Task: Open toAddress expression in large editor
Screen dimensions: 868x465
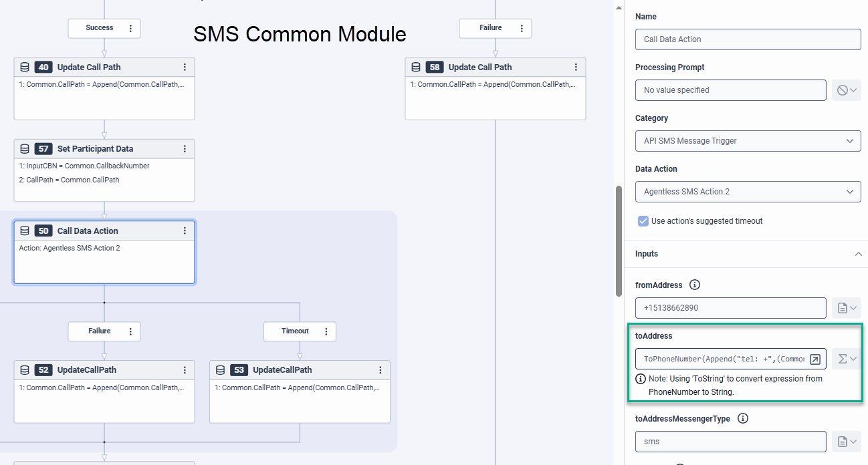Action: pyautogui.click(x=815, y=359)
